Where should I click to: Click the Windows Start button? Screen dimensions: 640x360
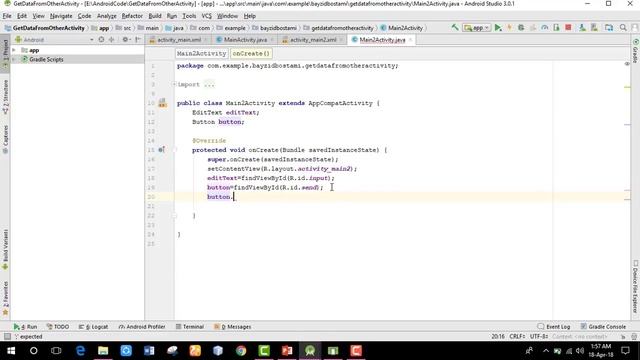point(11,351)
